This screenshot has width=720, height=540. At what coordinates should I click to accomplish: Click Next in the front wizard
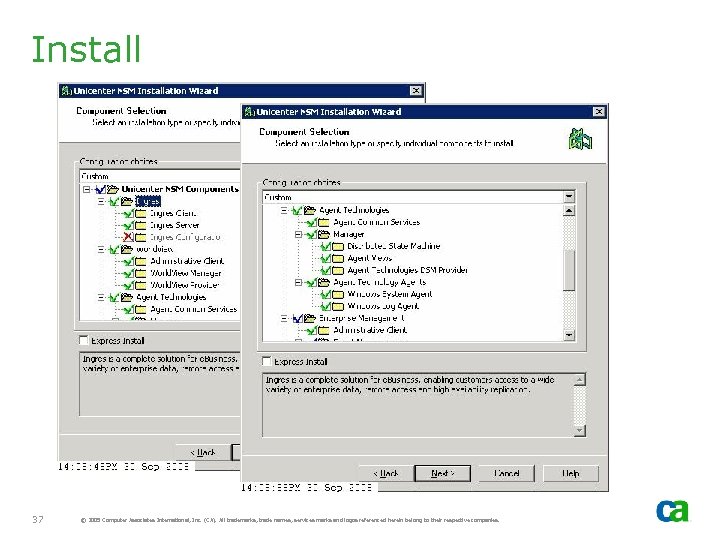pyautogui.click(x=442, y=473)
